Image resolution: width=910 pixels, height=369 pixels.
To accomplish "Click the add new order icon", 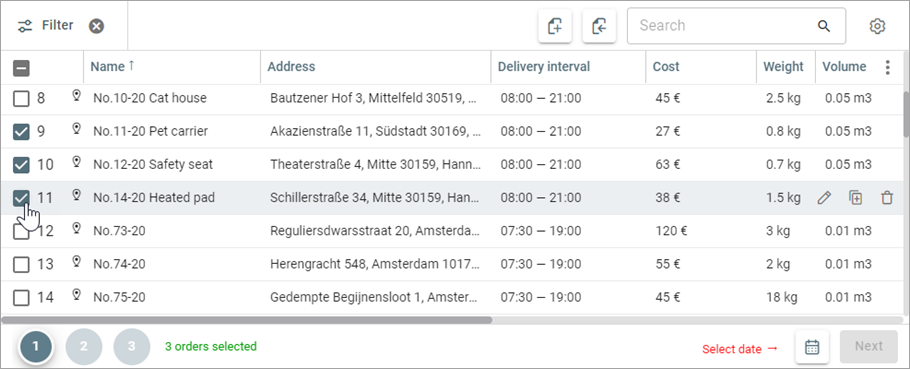I will click(x=555, y=26).
